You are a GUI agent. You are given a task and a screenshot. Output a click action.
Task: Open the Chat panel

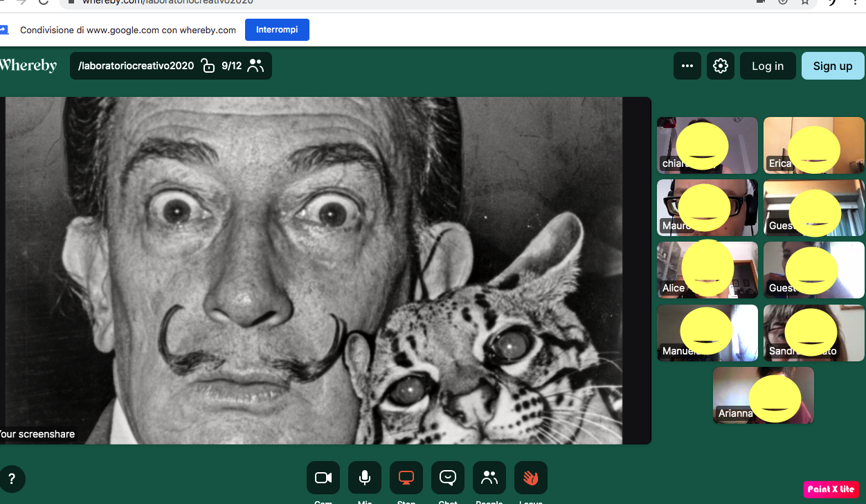[x=448, y=478]
